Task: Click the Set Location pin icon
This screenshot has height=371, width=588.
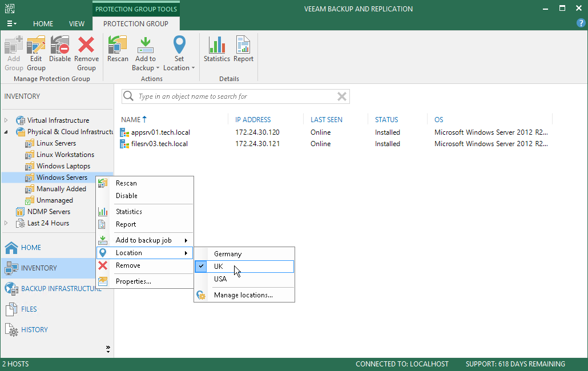Action: [x=179, y=45]
